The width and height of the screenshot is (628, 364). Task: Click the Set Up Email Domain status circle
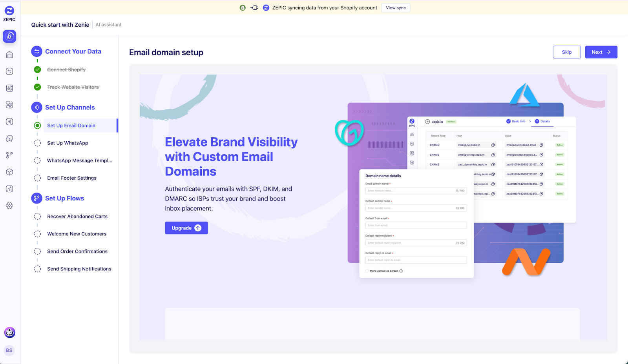pyautogui.click(x=37, y=126)
